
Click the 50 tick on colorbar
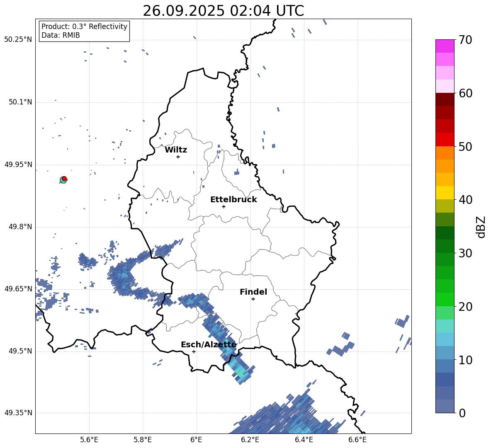pos(465,147)
